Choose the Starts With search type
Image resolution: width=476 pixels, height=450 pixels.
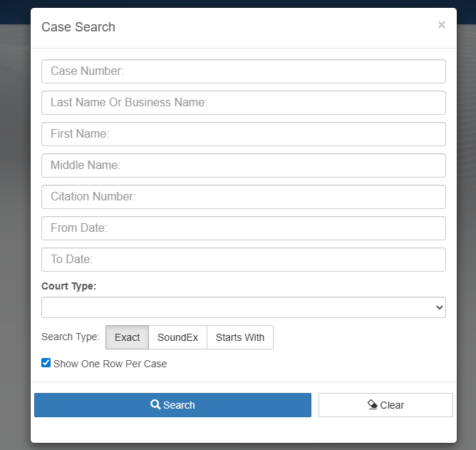coord(239,337)
